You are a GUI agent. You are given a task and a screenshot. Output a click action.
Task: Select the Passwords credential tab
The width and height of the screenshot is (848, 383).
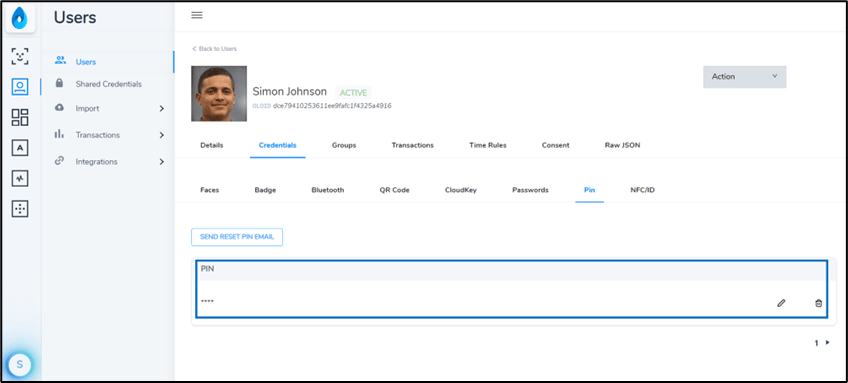click(531, 190)
